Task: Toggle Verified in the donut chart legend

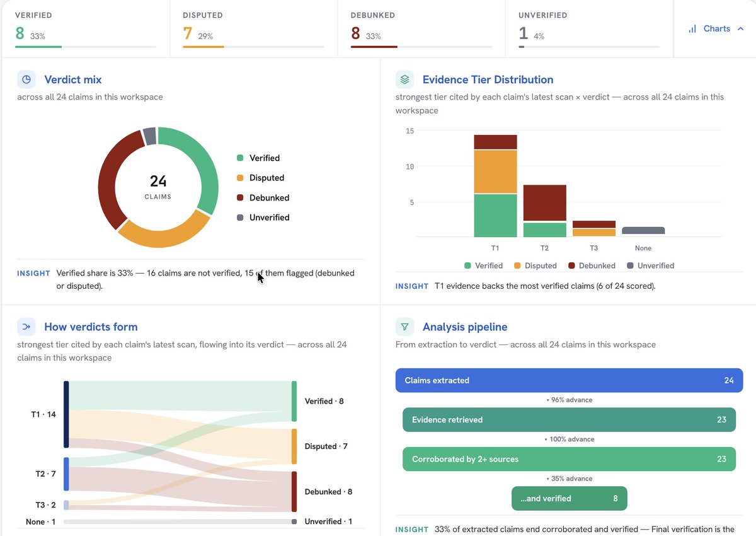Action: (258, 158)
